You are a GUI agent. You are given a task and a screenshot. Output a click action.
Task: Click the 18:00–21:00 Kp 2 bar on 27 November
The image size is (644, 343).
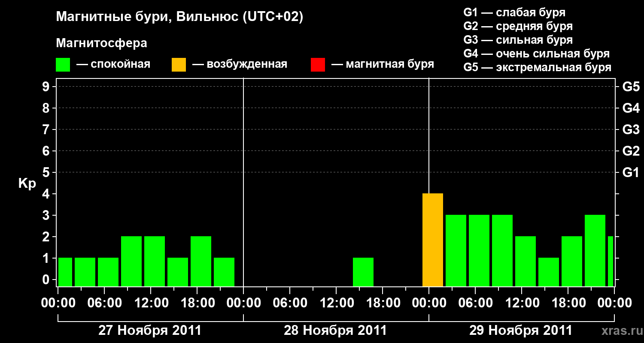point(201,262)
